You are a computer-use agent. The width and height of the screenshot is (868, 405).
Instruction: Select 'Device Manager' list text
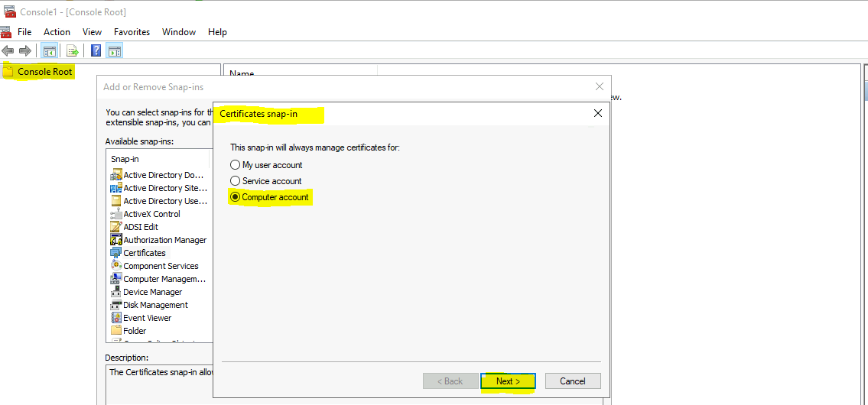click(x=153, y=292)
